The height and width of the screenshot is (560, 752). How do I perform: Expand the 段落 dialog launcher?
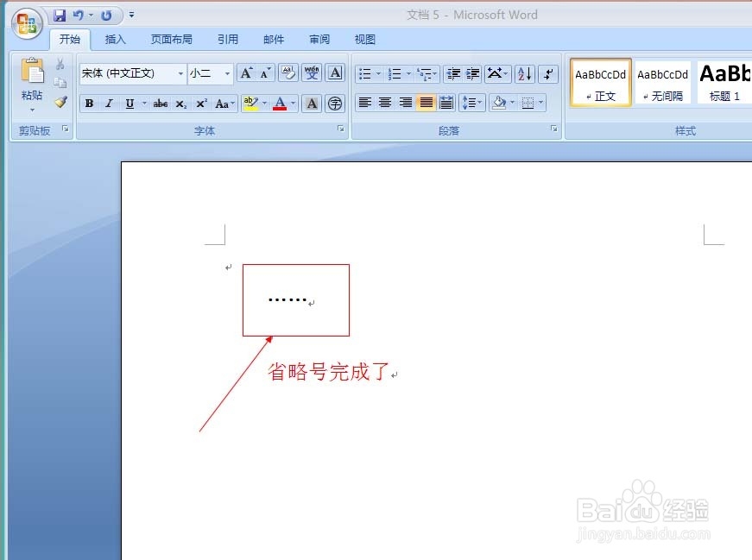coord(554,129)
